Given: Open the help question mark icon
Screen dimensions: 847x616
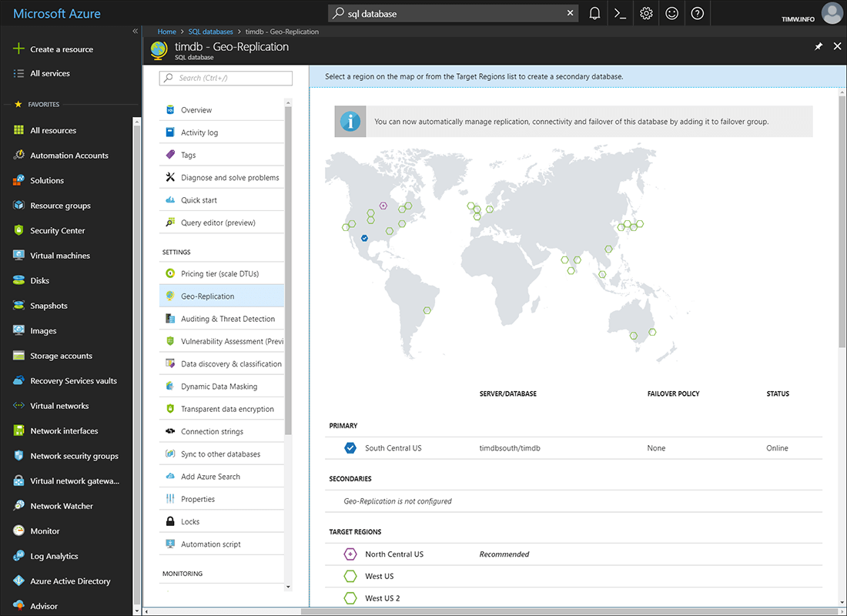Looking at the screenshot, I should pyautogui.click(x=697, y=13).
